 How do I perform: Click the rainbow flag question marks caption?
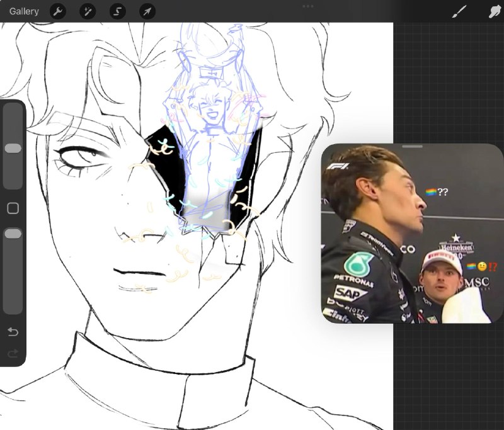point(437,192)
